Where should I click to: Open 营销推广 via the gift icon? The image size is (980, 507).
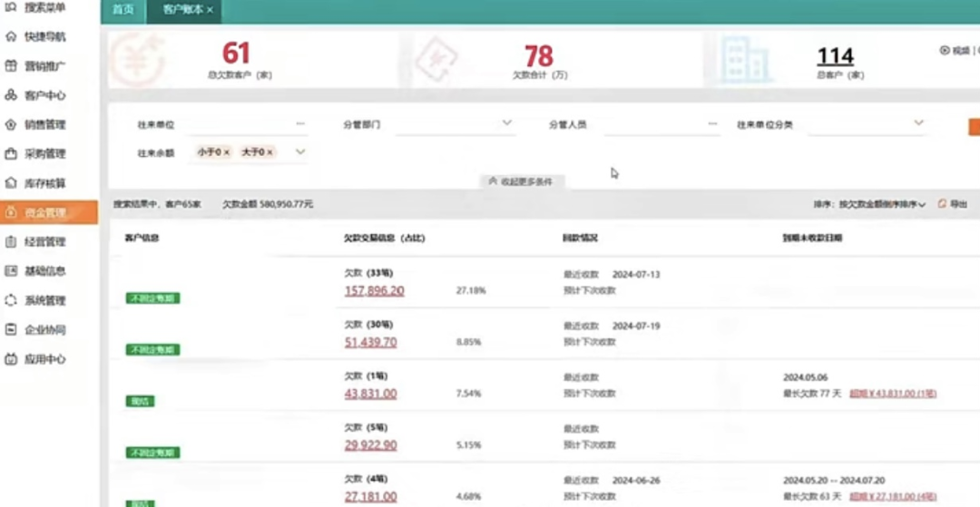click(x=11, y=66)
